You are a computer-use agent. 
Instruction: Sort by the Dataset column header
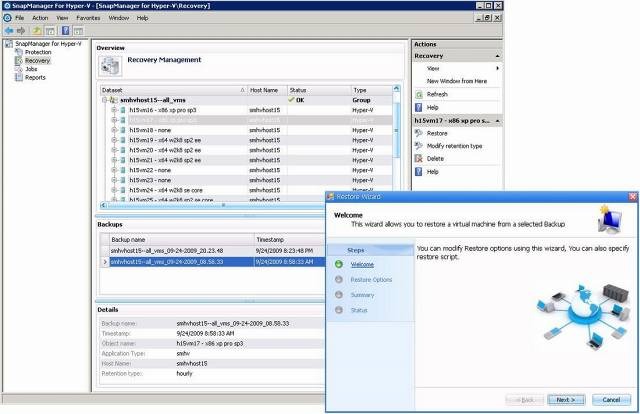[173, 90]
